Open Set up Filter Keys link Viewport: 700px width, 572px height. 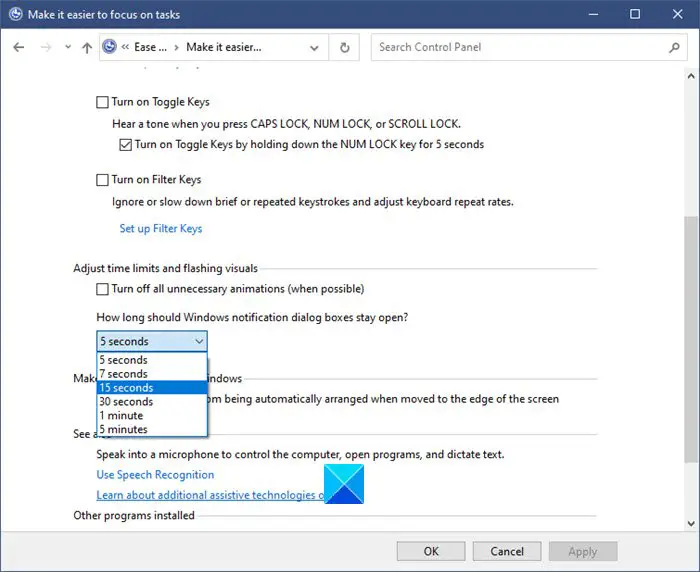pos(161,229)
